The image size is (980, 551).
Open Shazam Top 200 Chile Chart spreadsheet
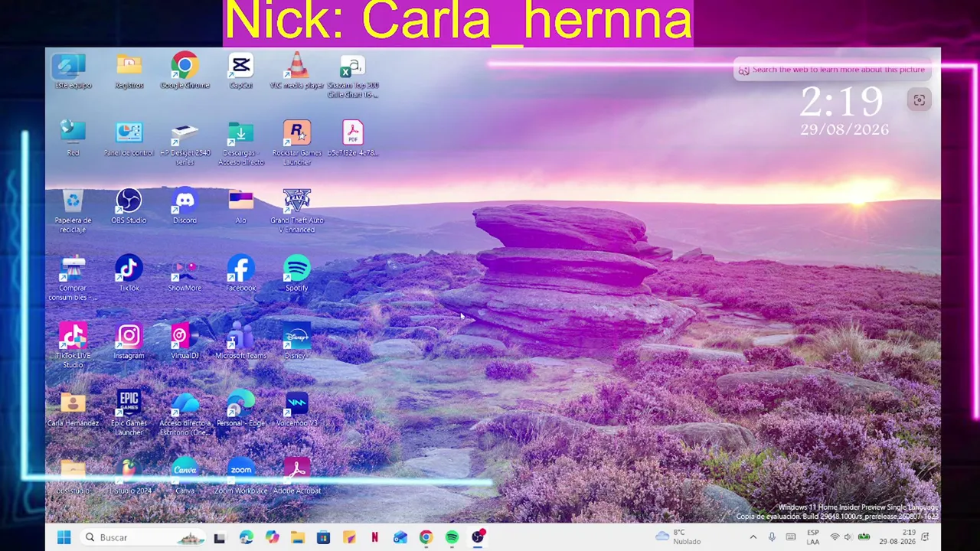353,76
